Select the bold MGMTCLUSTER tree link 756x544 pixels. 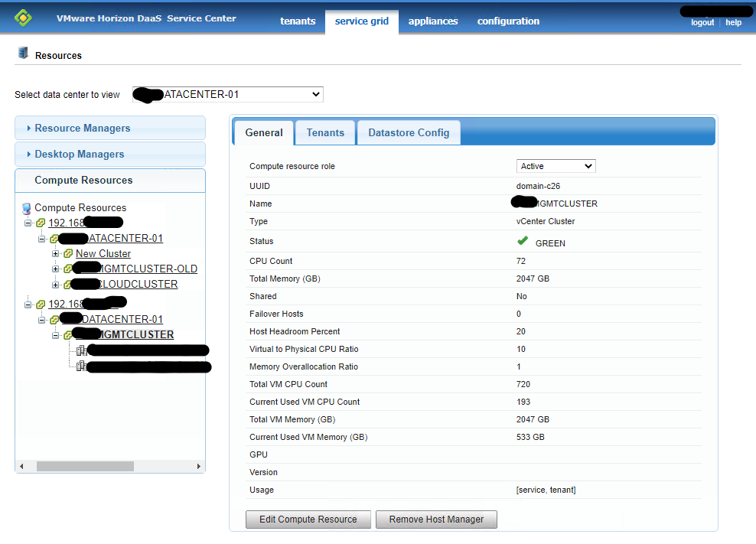pos(136,334)
